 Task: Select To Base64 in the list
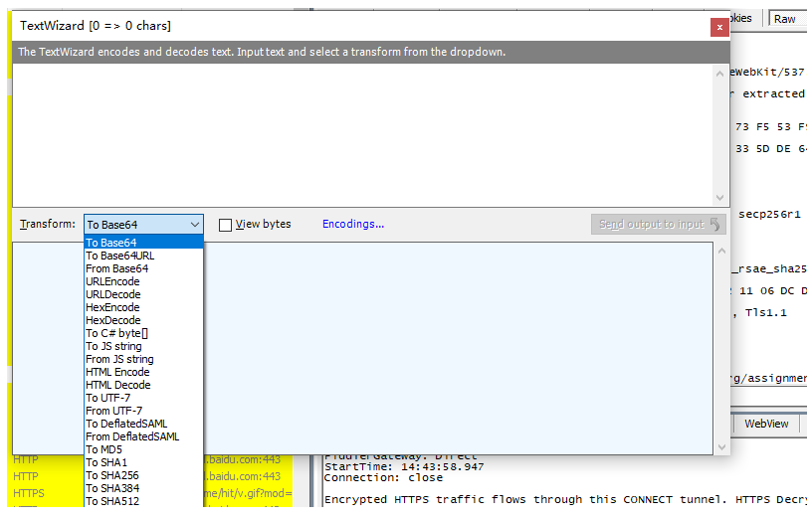tap(143, 243)
